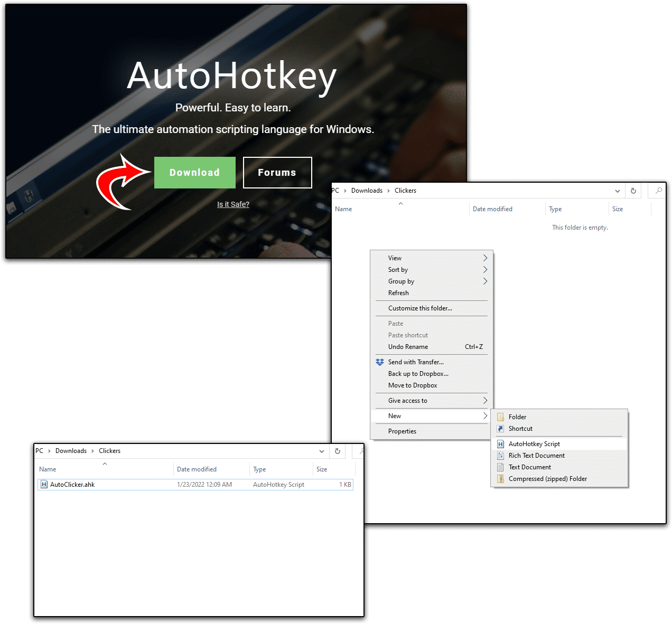The width and height of the screenshot is (672, 624).
Task: Sort by the Date modified column header
Action: coord(492,209)
